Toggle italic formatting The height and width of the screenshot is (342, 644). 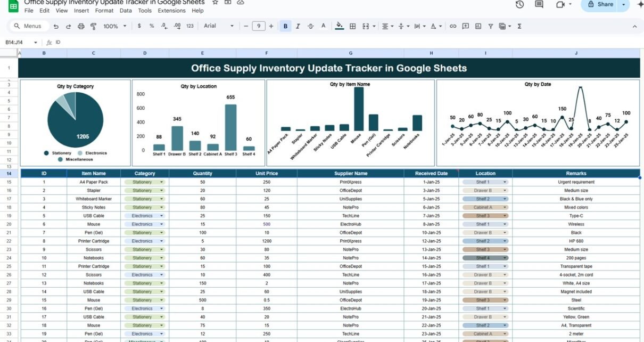pyautogui.click(x=298, y=26)
